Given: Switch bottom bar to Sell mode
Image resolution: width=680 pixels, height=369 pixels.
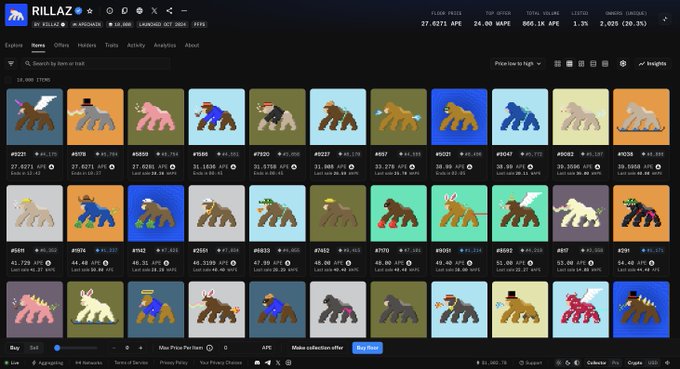Looking at the screenshot, I should pos(34,348).
